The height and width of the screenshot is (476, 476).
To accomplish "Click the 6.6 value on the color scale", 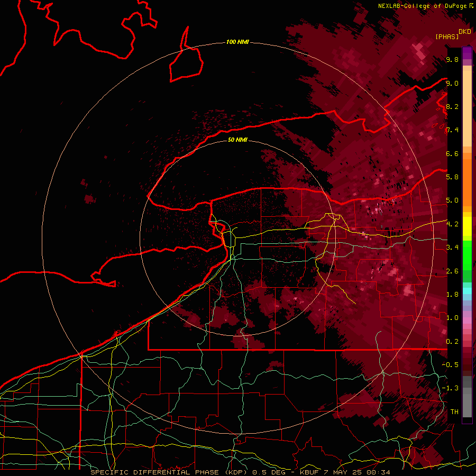I will [x=452, y=153].
